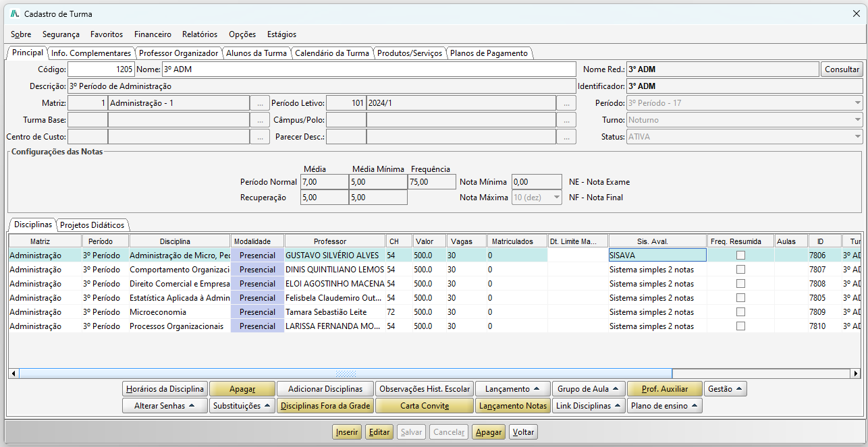Click the Código input field
Image resolution: width=868 pixels, height=447 pixels.
[101, 69]
